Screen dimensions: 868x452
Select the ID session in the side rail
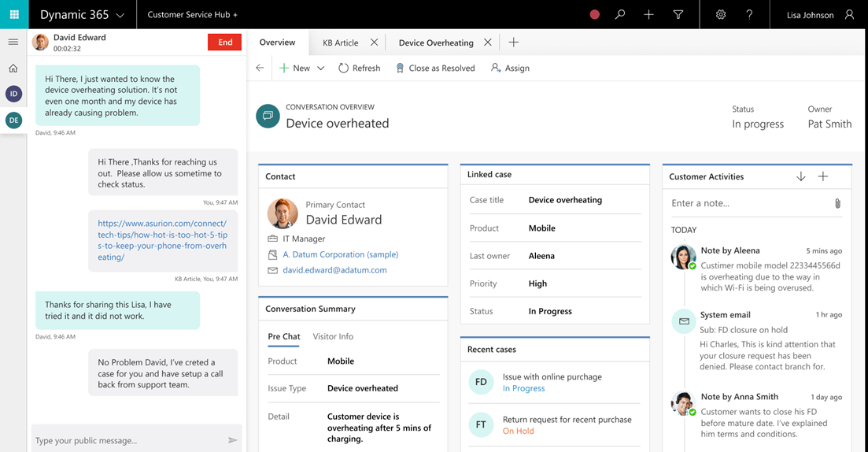pos(14,94)
